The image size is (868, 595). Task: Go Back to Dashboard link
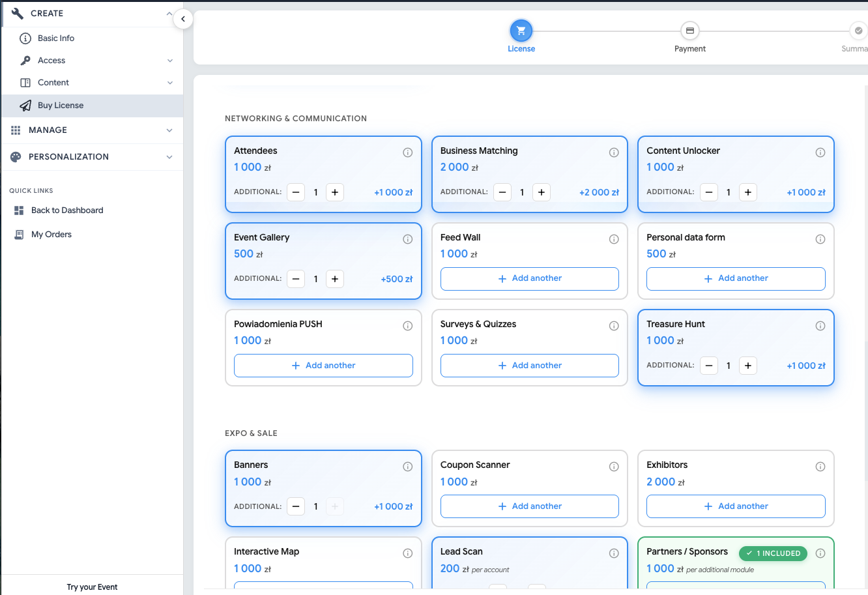[x=67, y=210]
